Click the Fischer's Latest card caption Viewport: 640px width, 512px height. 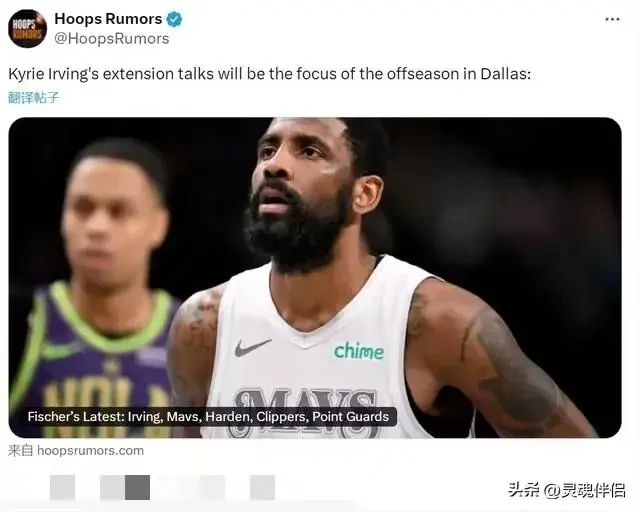pos(208,417)
